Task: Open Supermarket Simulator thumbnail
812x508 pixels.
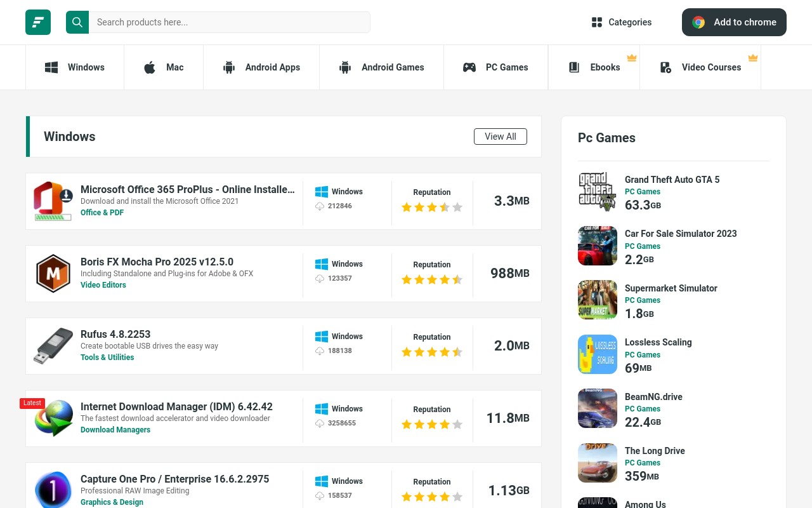Action: coord(598,300)
